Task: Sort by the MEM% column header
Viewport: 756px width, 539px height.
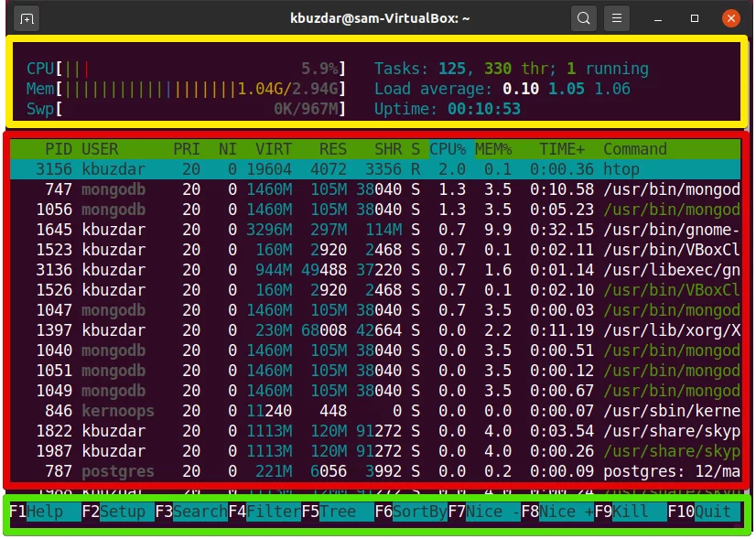Action: [493, 149]
